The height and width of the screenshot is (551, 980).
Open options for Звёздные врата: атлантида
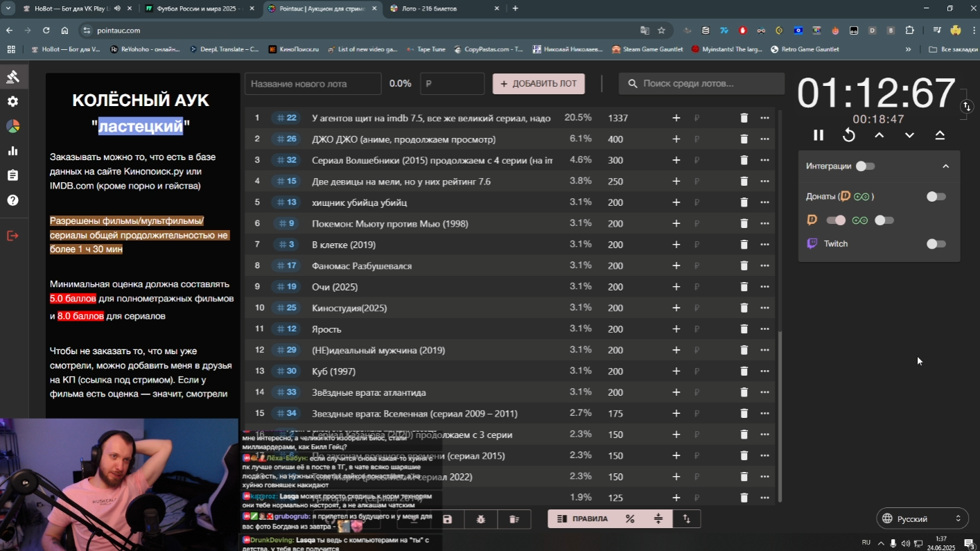click(x=764, y=392)
